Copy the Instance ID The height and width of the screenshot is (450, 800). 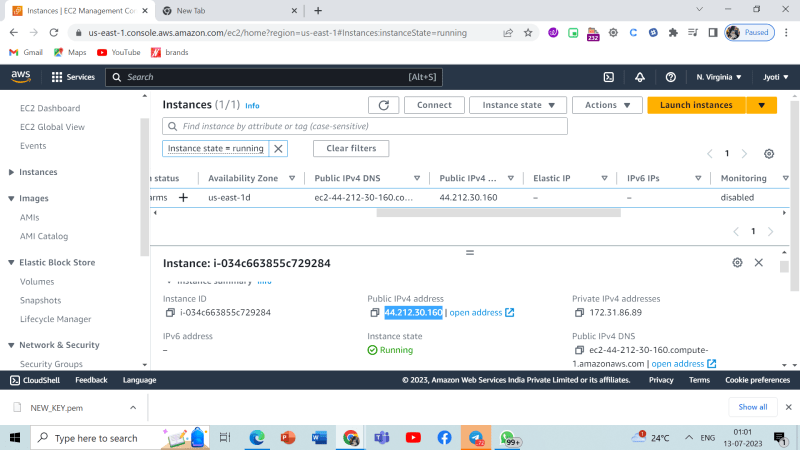pos(170,312)
